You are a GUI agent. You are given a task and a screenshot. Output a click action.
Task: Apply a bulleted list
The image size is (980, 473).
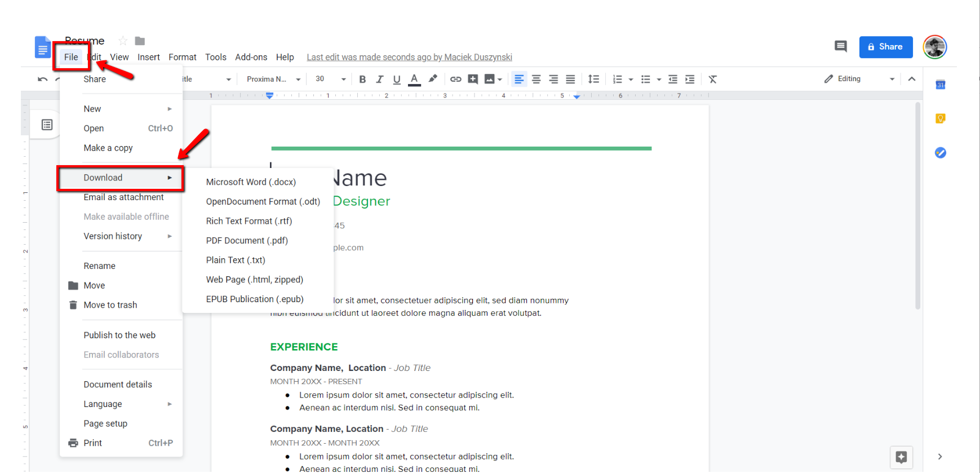coord(646,79)
